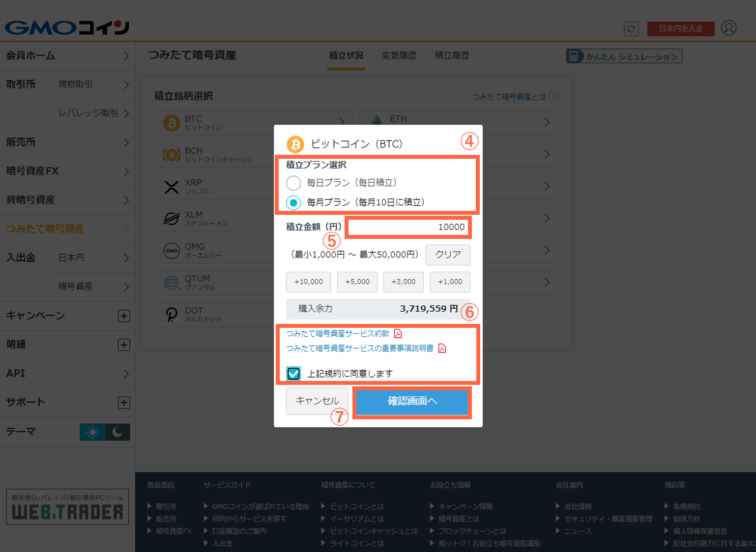Open 日本円 under 入出金
Screen dimensions: 756x552
[93, 258]
